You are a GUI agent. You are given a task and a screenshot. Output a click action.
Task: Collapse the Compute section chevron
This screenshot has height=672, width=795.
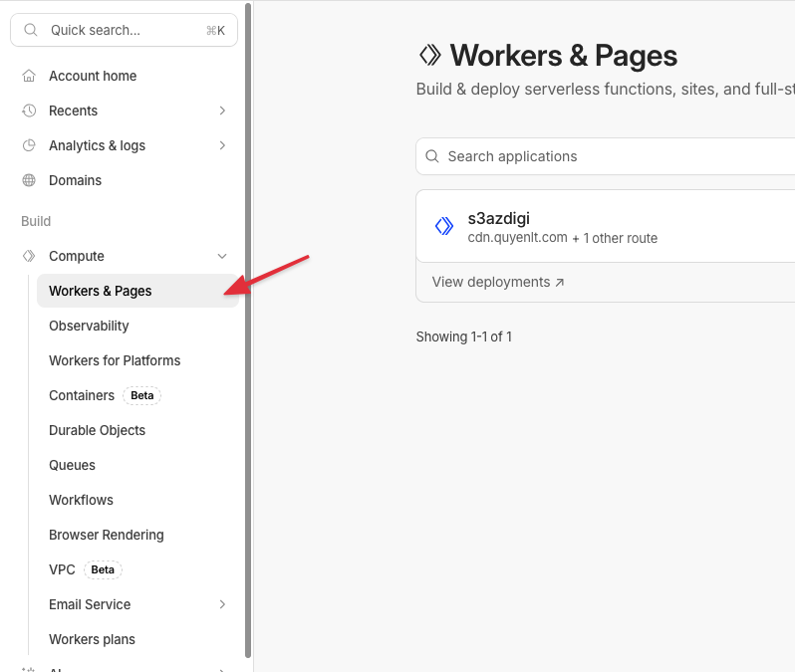(222, 256)
